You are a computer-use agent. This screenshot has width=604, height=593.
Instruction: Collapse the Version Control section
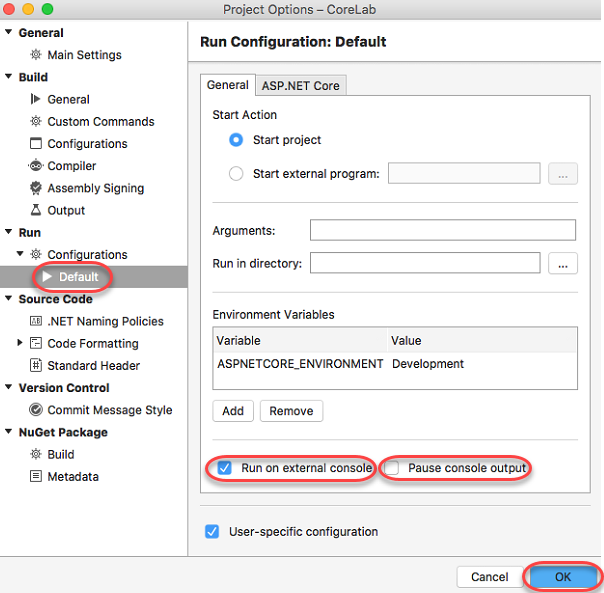point(8,387)
